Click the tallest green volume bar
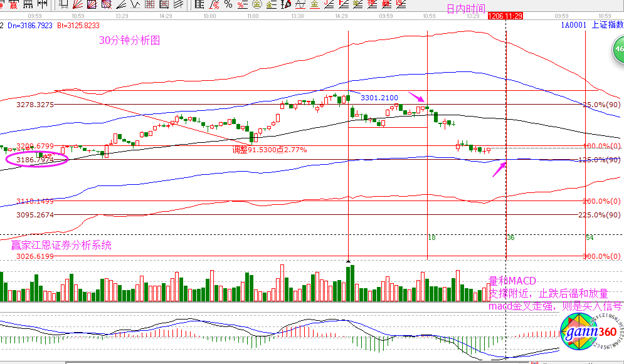Image resolution: width=624 pixels, height=364 pixels. coord(352,283)
